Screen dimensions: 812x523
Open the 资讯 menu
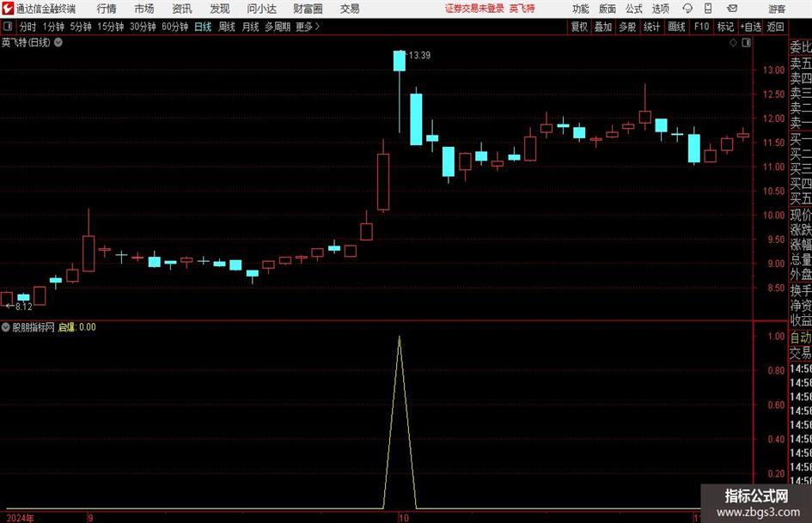(182, 9)
